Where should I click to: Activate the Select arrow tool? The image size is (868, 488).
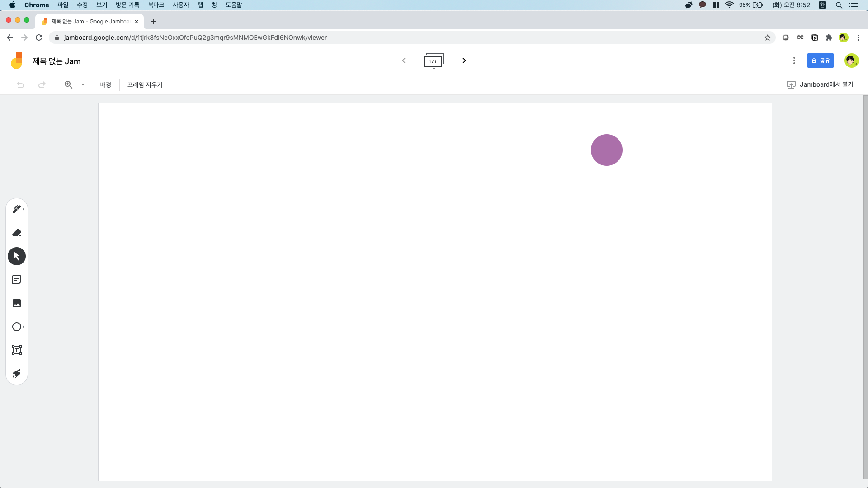tap(17, 256)
